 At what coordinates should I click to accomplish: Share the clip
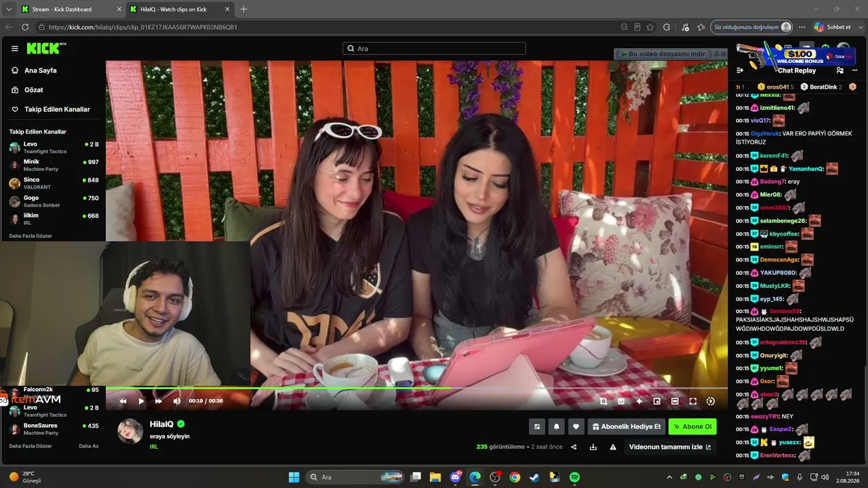(574, 447)
